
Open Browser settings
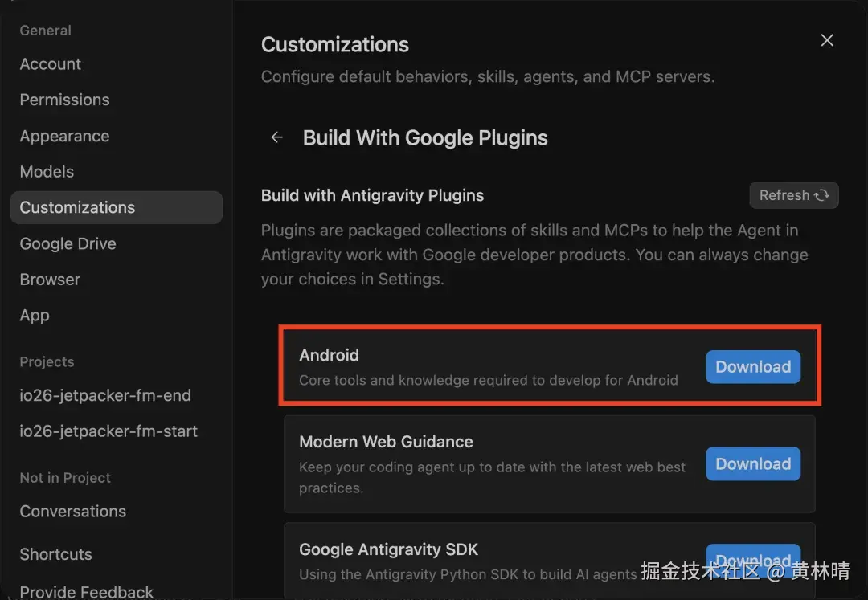point(51,280)
